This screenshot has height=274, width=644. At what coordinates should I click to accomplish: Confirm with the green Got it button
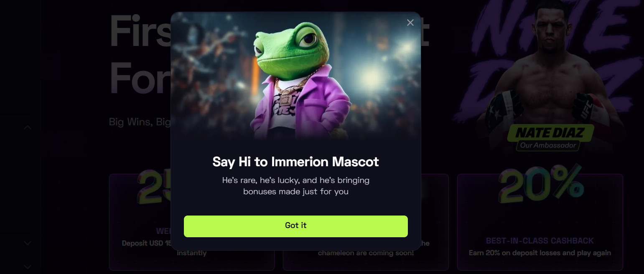(296, 226)
